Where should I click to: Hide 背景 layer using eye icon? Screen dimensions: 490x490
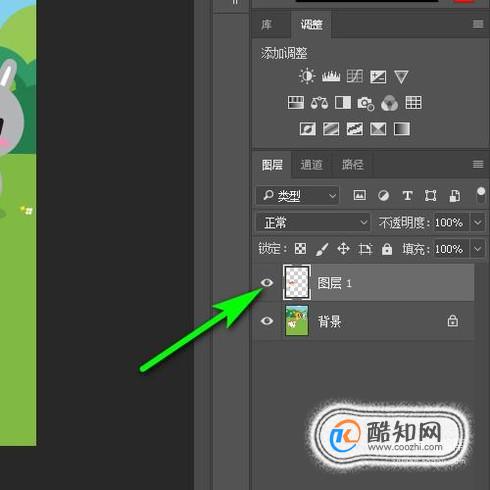[x=267, y=321]
